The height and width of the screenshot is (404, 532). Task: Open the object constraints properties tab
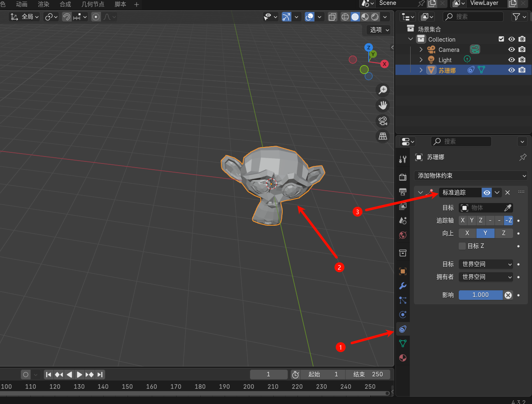click(x=403, y=329)
